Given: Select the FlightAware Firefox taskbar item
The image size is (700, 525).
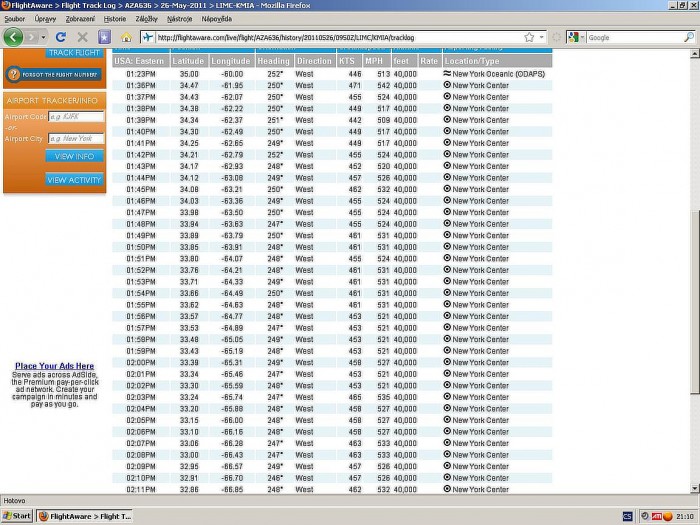Looking at the screenshot, I should point(84,516).
